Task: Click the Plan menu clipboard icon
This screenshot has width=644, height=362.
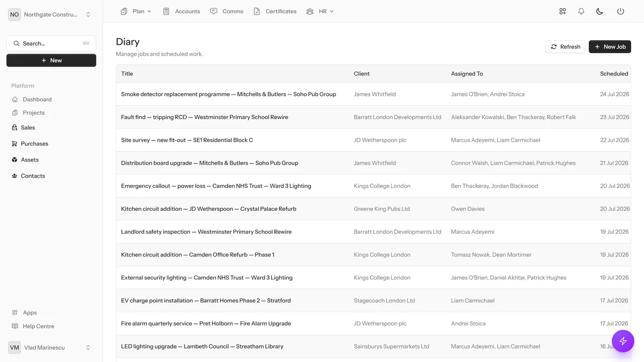Action: point(124,11)
